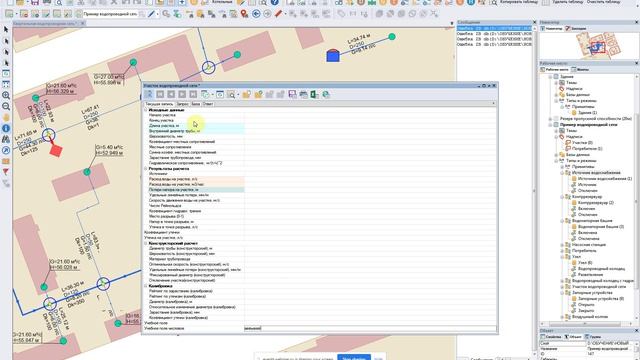Click the input field of 'Учебное поле числовое'

tap(370, 328)
